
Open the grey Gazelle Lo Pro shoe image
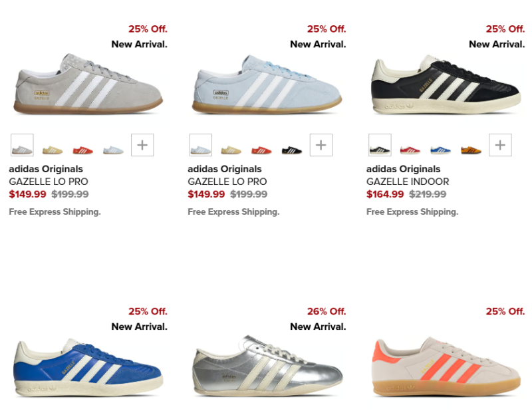tap(88, 84)
